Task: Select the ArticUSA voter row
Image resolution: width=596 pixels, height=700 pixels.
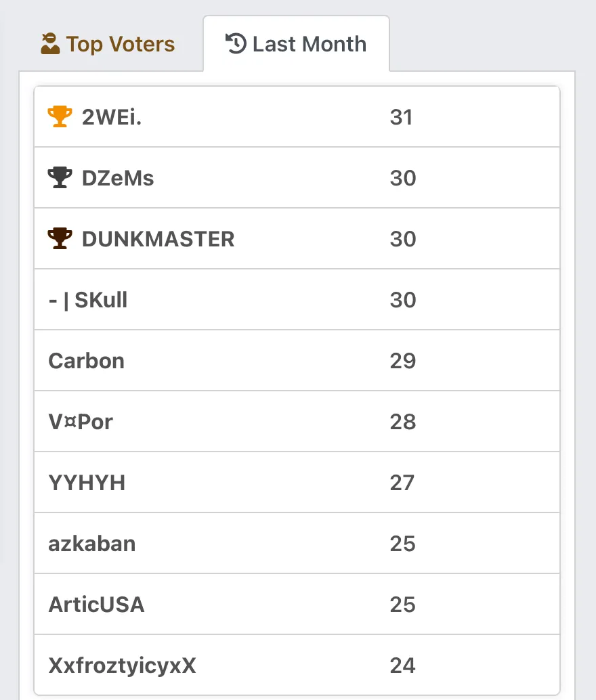Action: click(x=297, y=605)
